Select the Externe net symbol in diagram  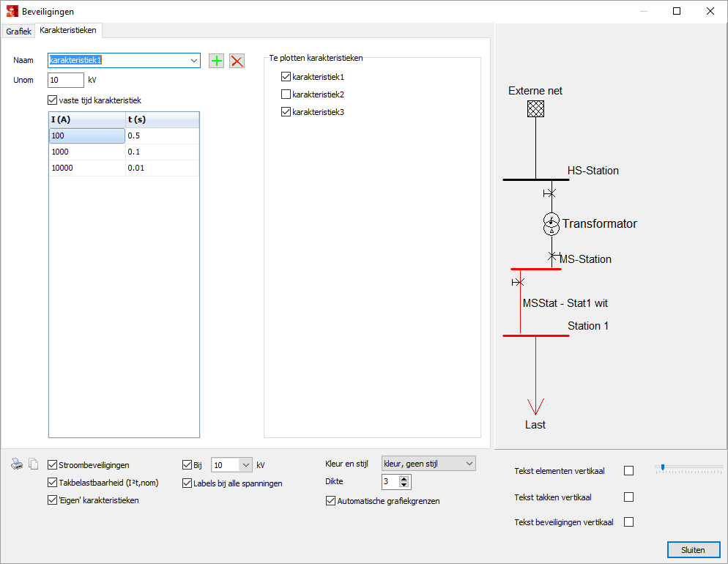(x=535, y=108)
